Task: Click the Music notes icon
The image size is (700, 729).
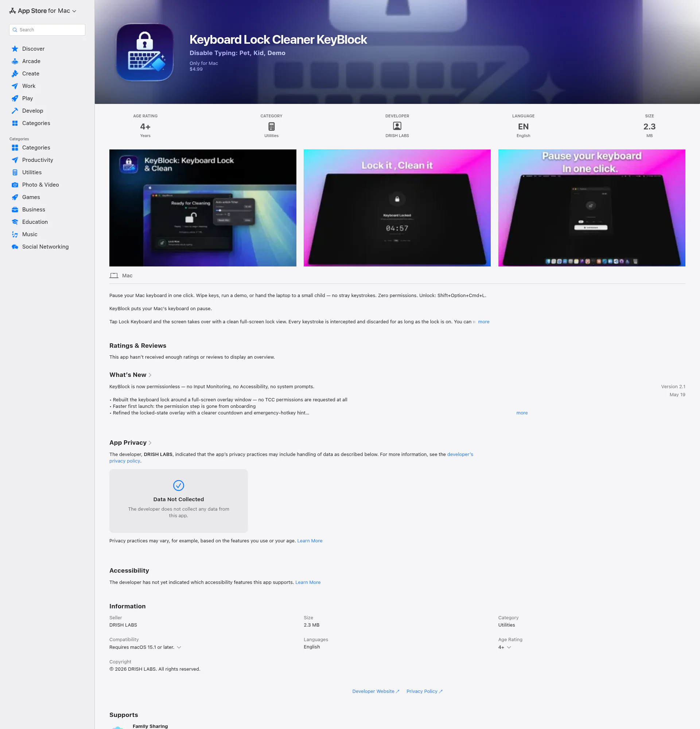Action: (x=15, y=234)
